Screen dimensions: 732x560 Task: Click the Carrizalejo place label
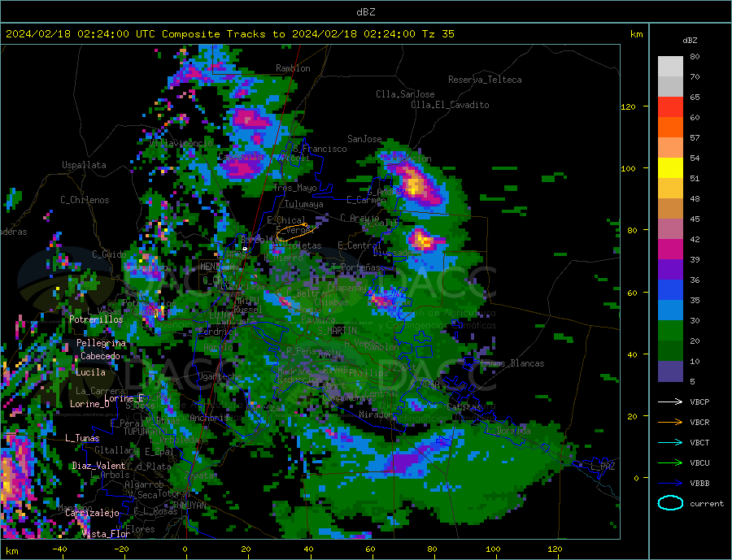coord(92,513)
